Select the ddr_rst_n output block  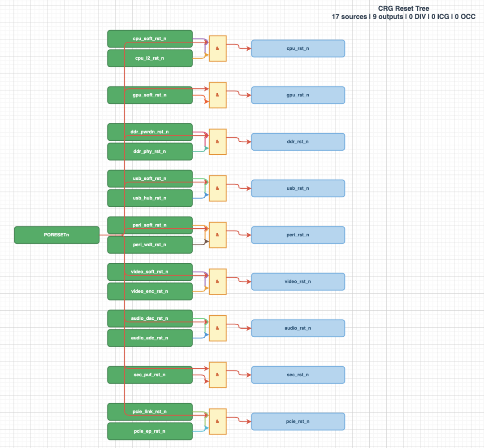[298, 142]
